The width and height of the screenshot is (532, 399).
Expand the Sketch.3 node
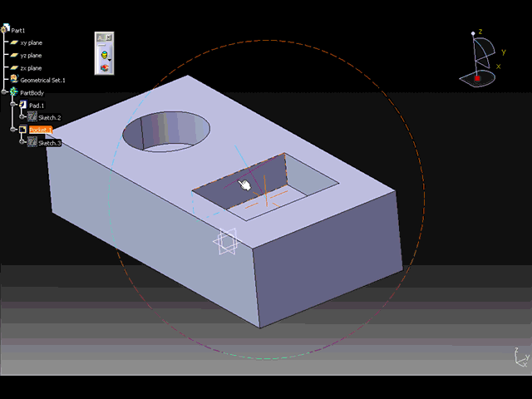(22, 141)
